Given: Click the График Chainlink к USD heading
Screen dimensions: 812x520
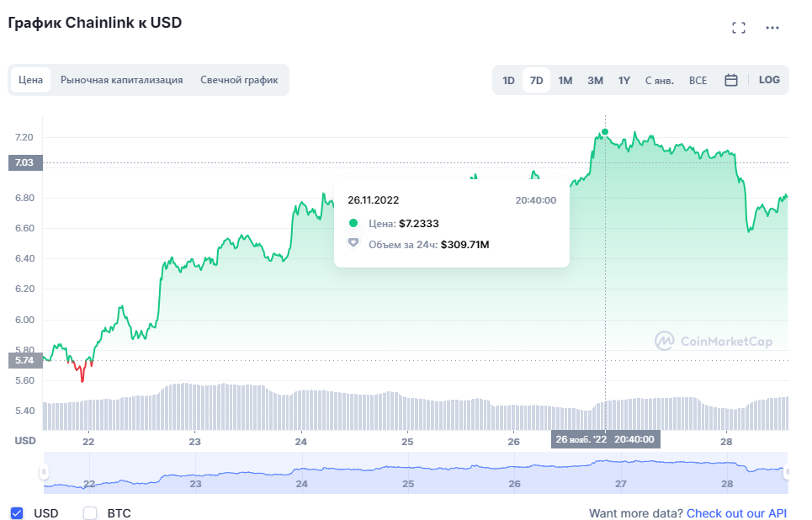Looking at the screenshot, I should click(x=95, y=24).
